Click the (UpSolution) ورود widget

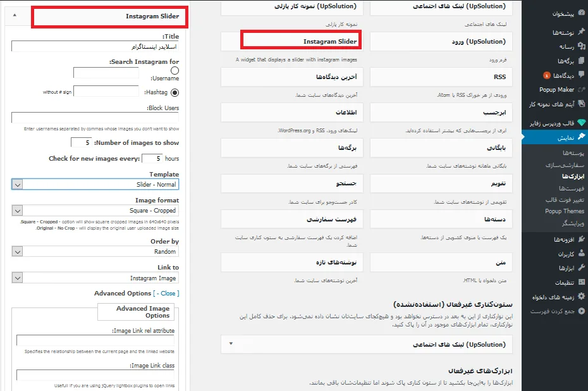(x=441, y=41)
